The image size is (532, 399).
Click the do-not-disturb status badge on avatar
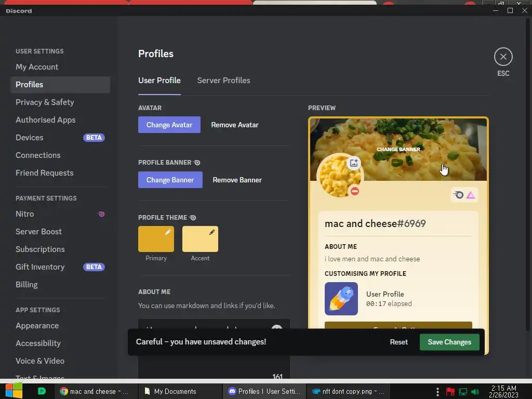point(354,191)
